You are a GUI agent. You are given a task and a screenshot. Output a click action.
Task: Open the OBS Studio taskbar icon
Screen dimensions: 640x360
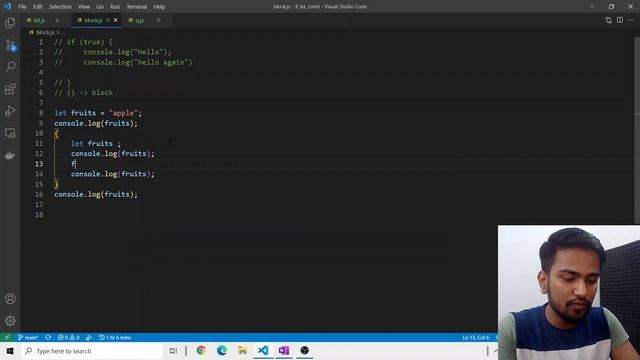click(304, 351)
